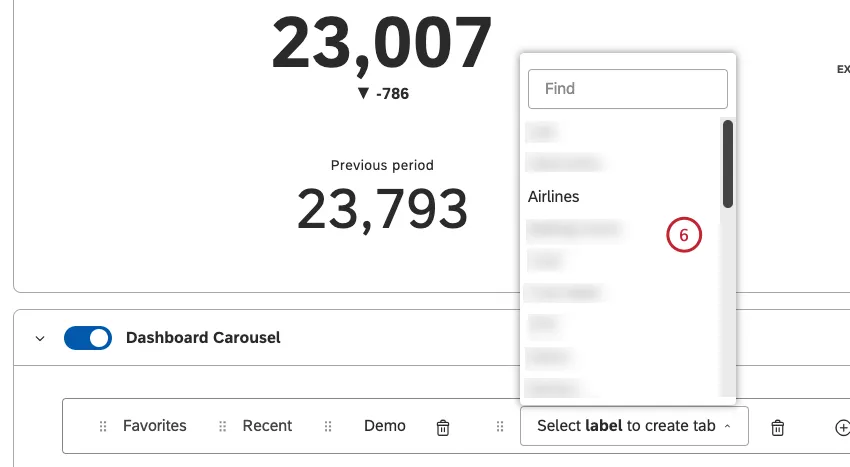
Task: Open the Select label to create tab dropdown
Action: [x=634, y=426]
